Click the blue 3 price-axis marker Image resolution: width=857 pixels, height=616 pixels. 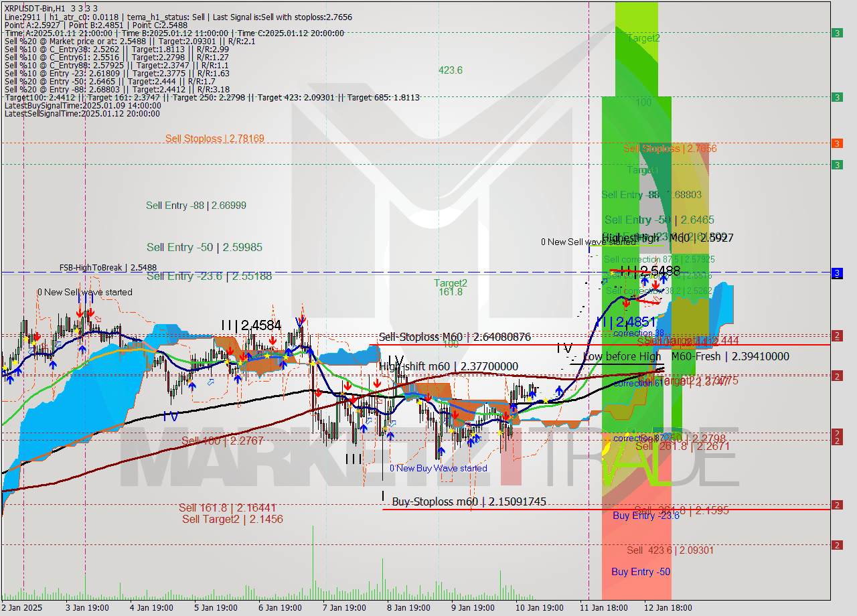[837, 273]
